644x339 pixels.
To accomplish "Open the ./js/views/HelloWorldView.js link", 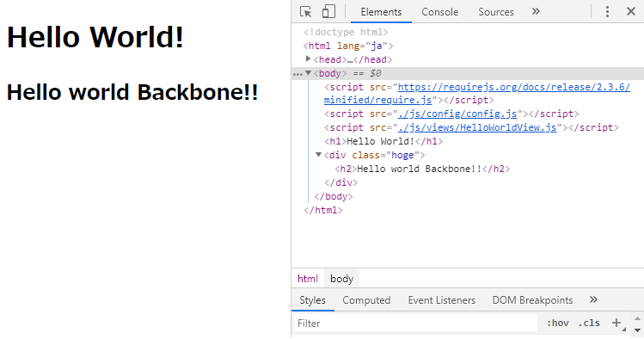I will pyautogui.click(x=477, y=127).
